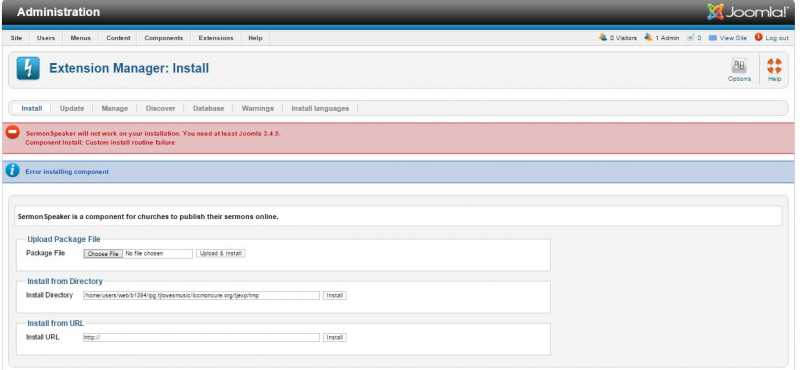The width and height of the screenshot is (800, 370).
Task: Open the Components menu
Action: click(x=164, y=38)
